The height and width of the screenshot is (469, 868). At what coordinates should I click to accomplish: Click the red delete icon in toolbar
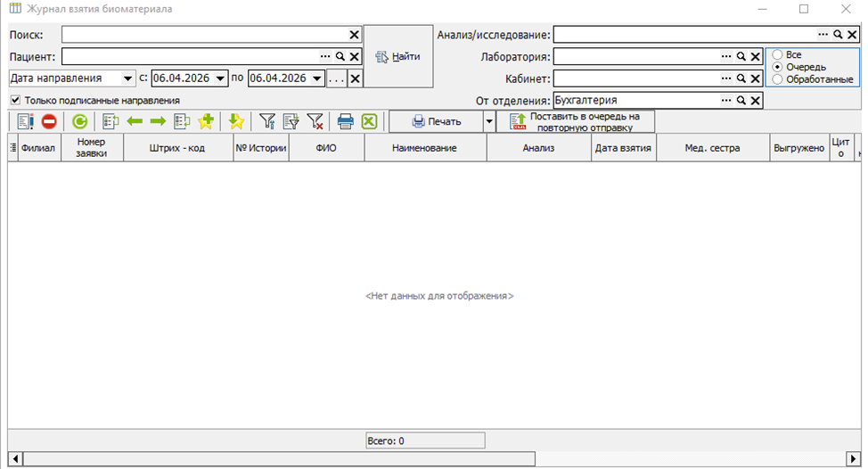[49, 122]
